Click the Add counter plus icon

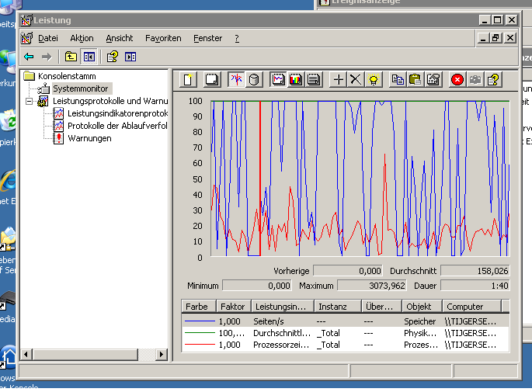[x=339, y=80]
